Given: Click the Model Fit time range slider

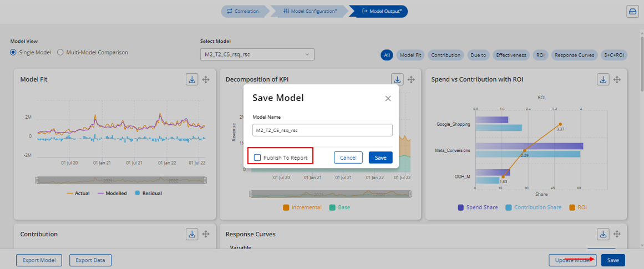Looking at the screenshot, I should [120, 180].
